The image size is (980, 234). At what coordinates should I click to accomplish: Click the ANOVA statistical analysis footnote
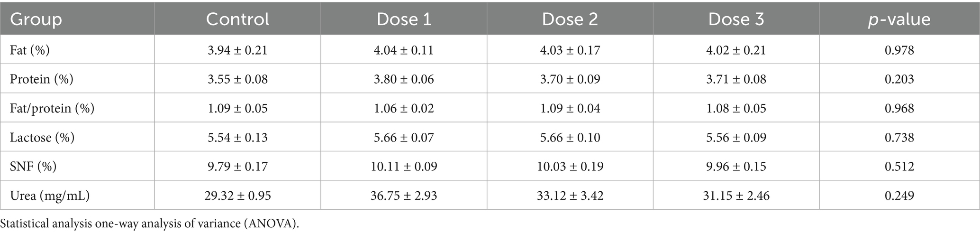coord(150,224)
